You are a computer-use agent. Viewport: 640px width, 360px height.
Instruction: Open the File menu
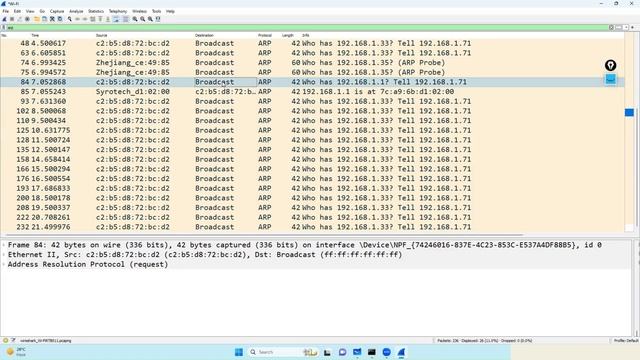click(x=5, y=11)
